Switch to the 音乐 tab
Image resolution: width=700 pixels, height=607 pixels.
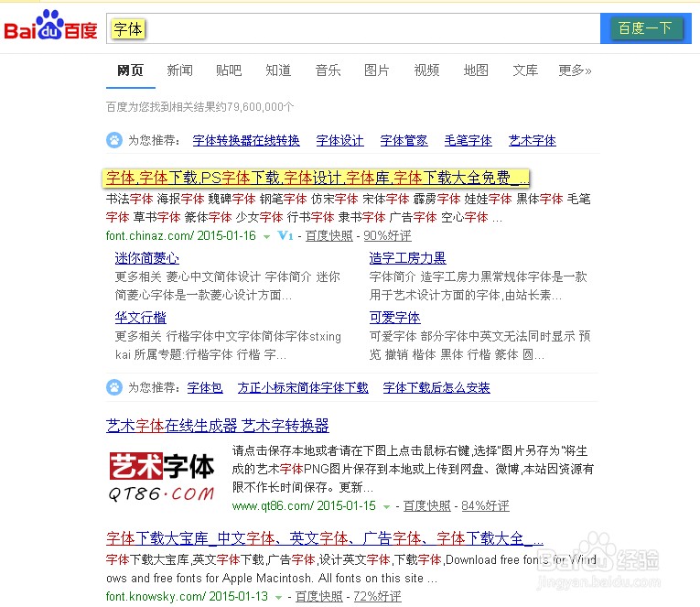coord(328,70)
